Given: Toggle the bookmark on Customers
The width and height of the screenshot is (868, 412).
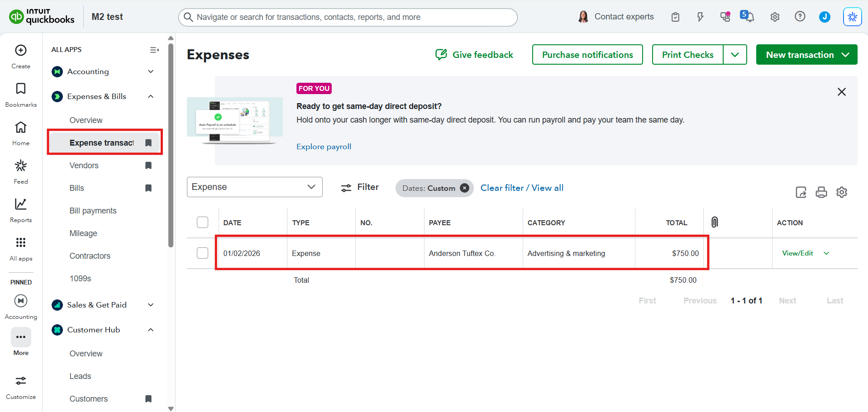Looking at the screenshot, I should pyautogui.click(x=148, y=399).
